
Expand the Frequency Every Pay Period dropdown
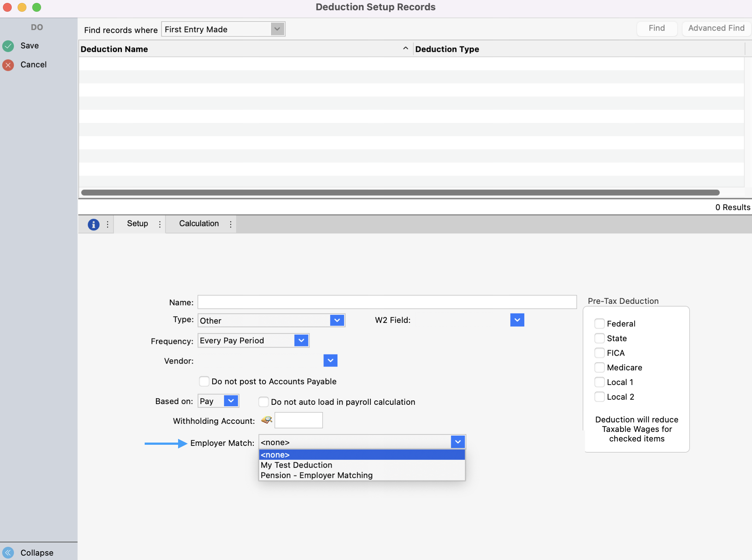pyautogui.click(x=301, y=341)
